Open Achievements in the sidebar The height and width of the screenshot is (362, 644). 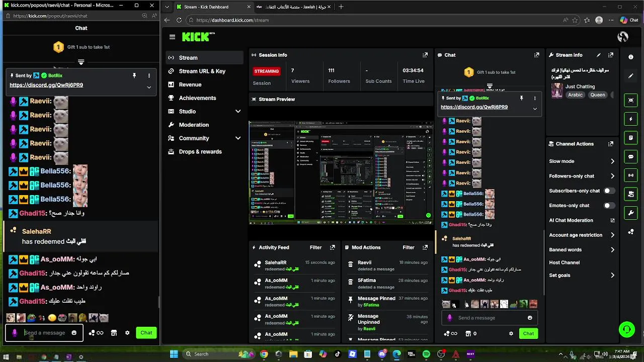pos(204,98)
